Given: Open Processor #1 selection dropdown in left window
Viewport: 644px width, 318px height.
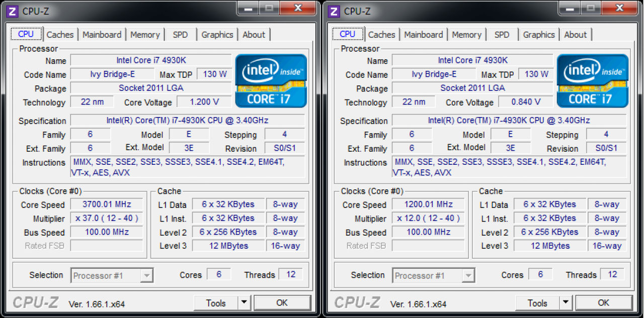Looking at the screenshot, I should coord(112,275).
